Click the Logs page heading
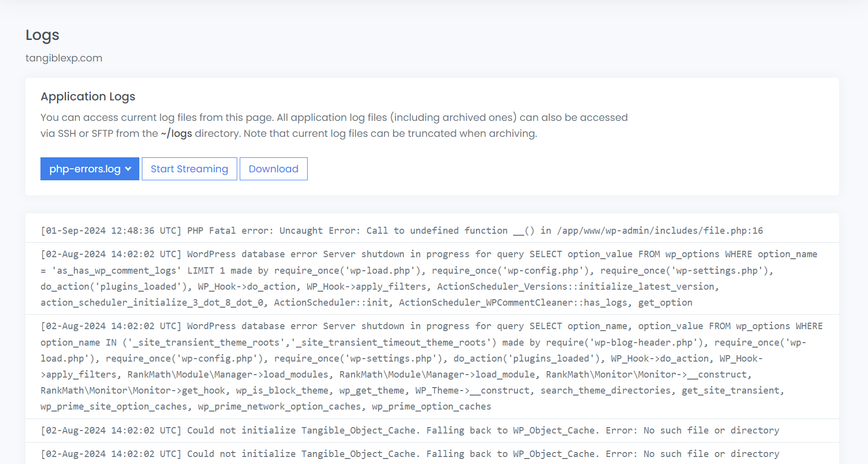868x464 pixels. click(42, 35)
